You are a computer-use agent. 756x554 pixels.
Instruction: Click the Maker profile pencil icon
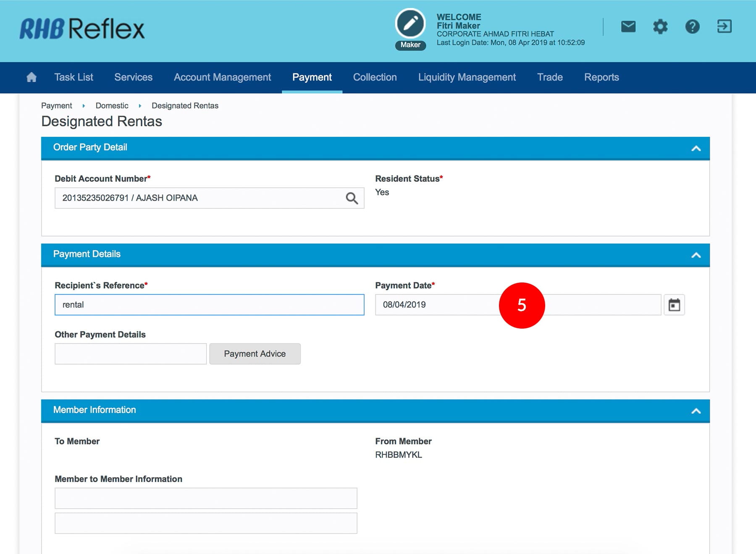410,24
